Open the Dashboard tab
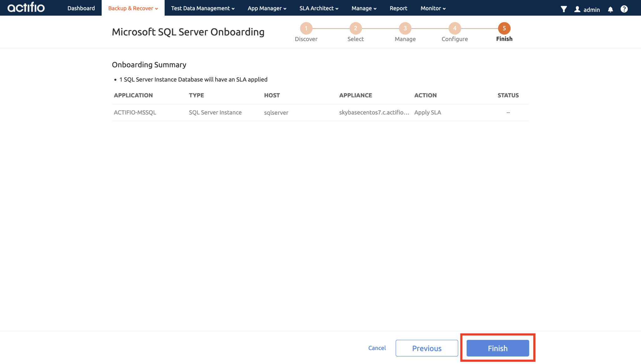The image size is (641, 364). coord(81,8)
